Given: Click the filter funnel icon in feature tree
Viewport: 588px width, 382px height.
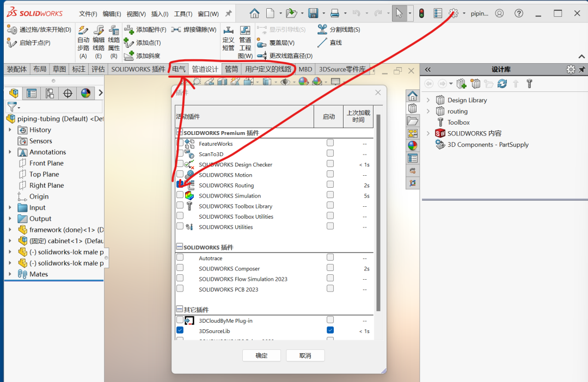Looking at the screenshot, I should click(x=12, y=107).
